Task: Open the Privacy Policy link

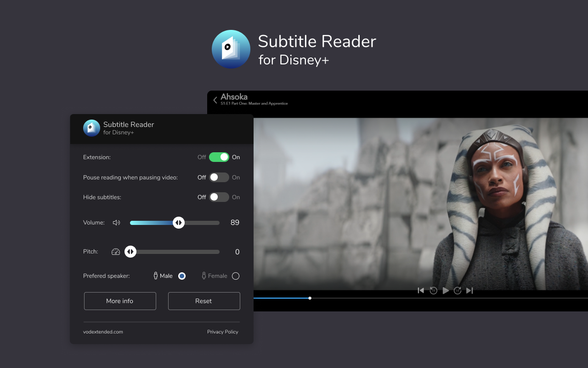Action: click(x=223, y=332)
